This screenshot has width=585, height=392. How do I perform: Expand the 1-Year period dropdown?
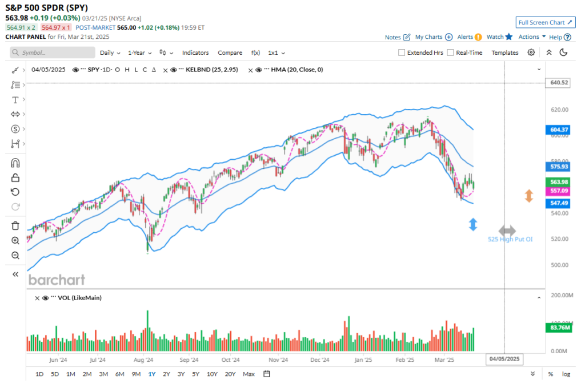139,52
